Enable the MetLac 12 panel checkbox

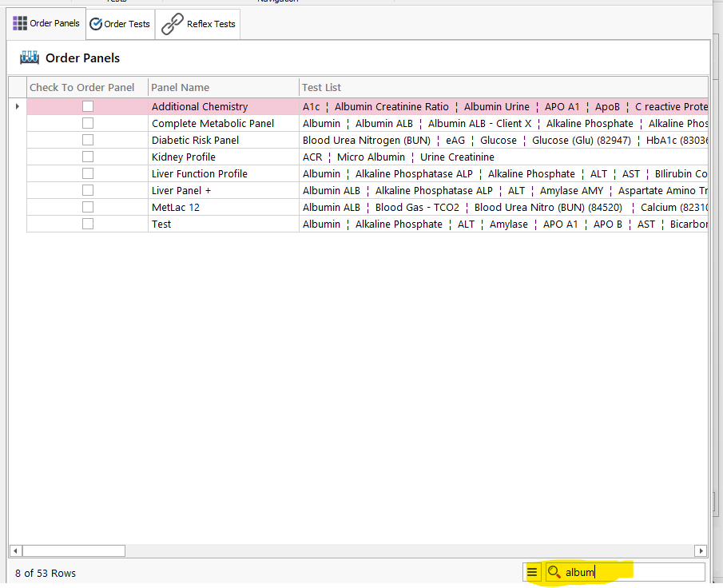click(x=88, y=207)
